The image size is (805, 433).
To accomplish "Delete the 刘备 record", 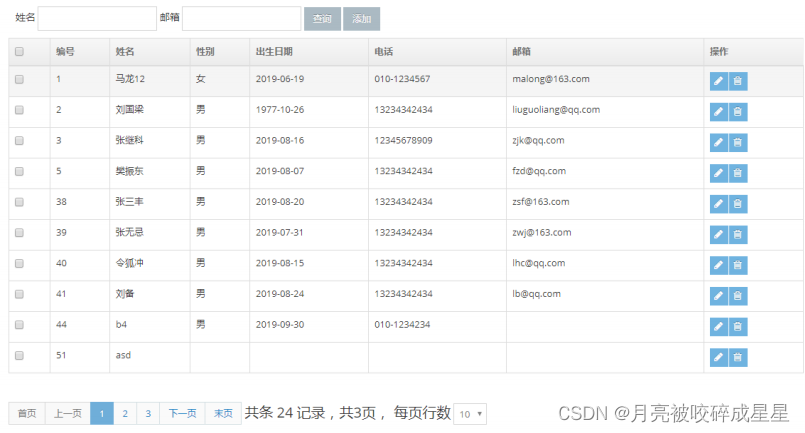I will click(x=738, y=296).
